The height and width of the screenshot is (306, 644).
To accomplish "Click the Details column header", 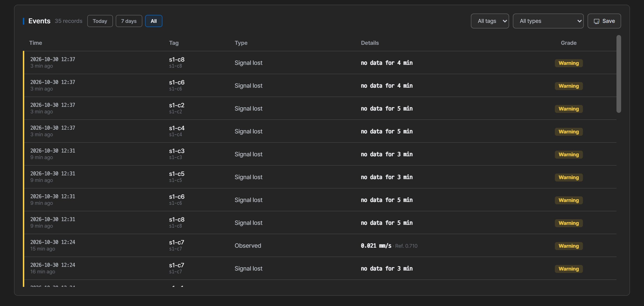I will coord(370,43).
